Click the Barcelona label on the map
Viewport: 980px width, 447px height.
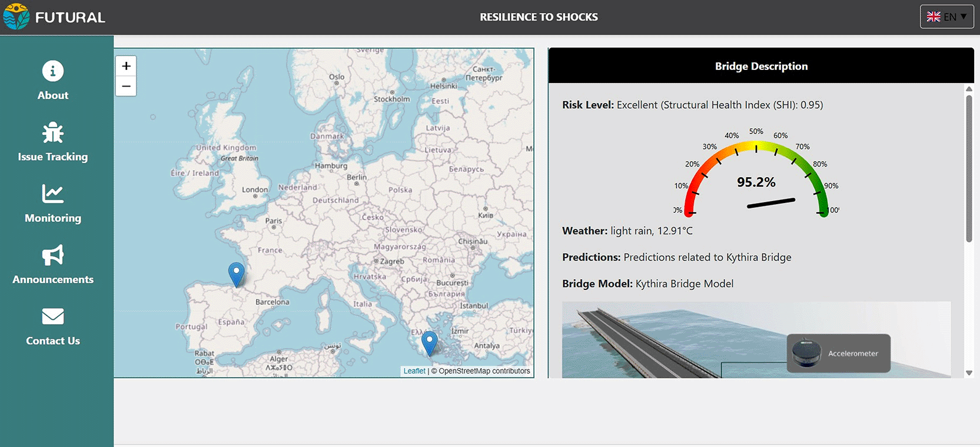(x=273, y=302)
